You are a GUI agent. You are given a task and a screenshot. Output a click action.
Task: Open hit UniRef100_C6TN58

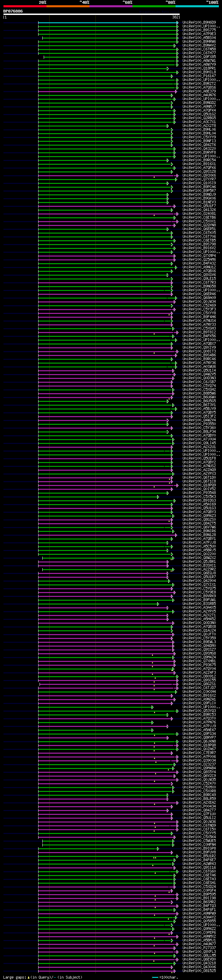[x=199, y=49]
